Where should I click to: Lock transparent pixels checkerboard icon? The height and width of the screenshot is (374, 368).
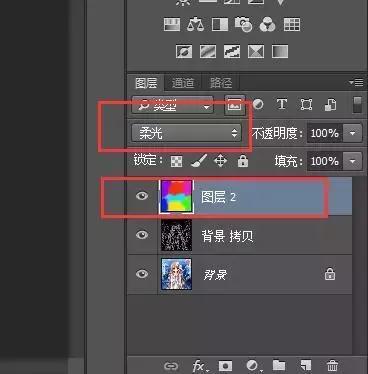click(176, 162)
